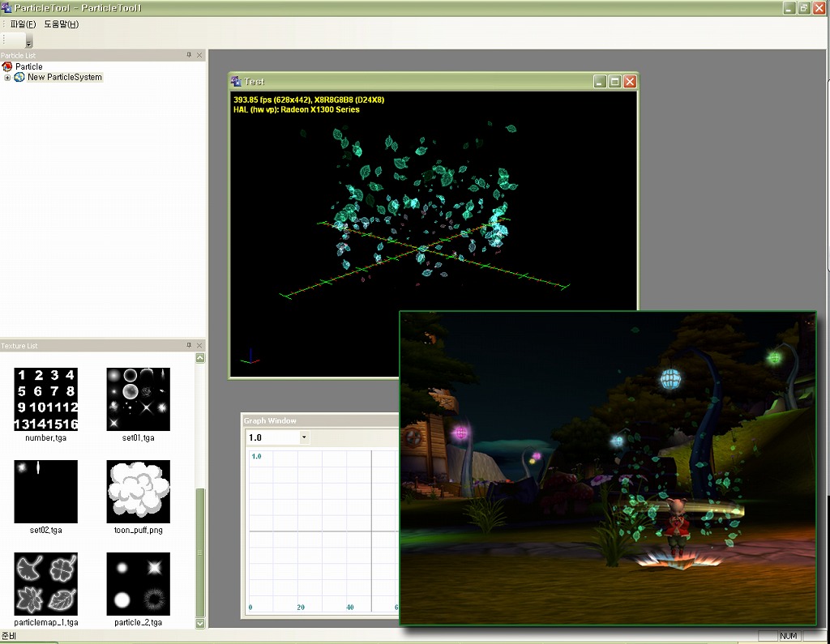Select the set01.tga texture
The height and width of the screenshot is (644, 830).
pyautogui.click(x=138, y=399)
